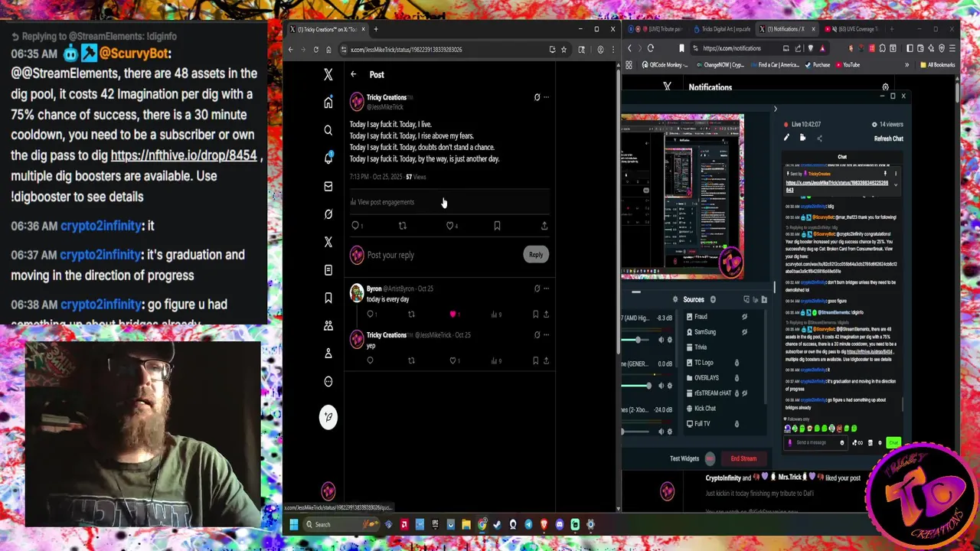
Task: Share the main post
Action: (x=544, y=226)
